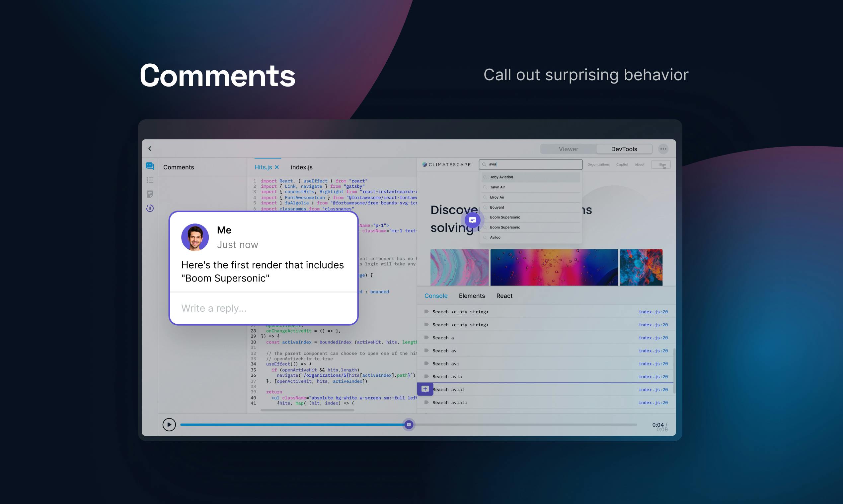Open index.js:20 link for 'Search av'
Viewport: 843px width, 504px height.
[653, 350]
